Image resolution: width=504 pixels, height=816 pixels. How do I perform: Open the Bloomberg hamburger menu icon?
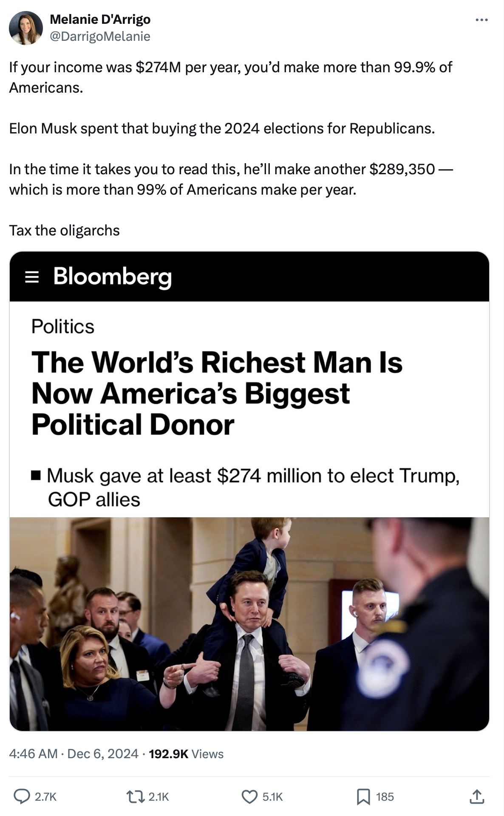32,277
